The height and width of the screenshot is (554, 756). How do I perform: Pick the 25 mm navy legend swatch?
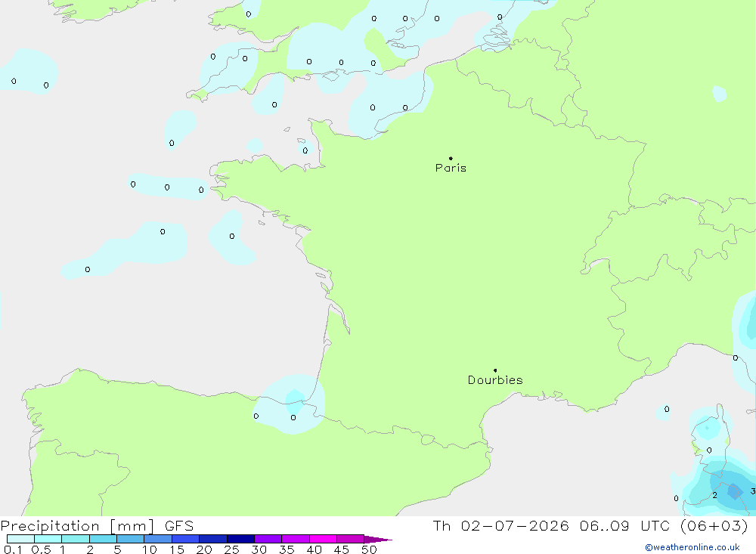[240, 539]
